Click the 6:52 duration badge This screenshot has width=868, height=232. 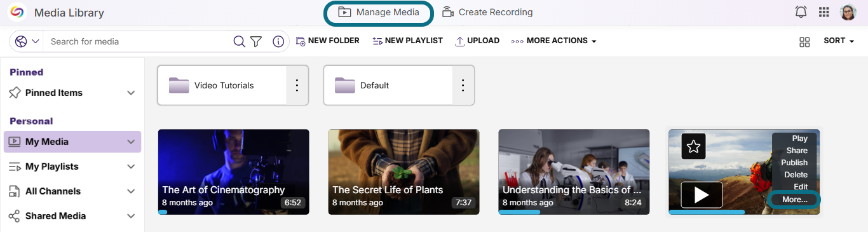292,203
